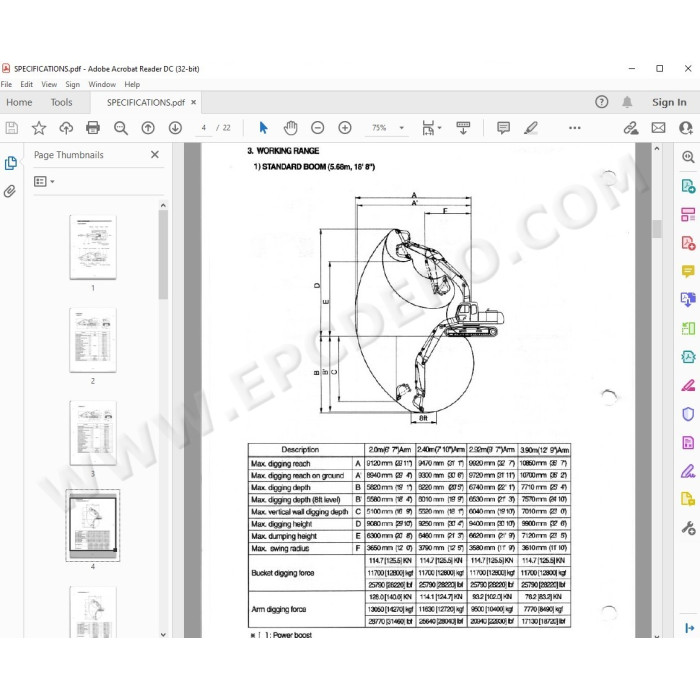Image resolution: width=700 pixels, height=700 pixels.
Task: Expand the thumbnail options dropdown
Action: click(x=53, y=182)
